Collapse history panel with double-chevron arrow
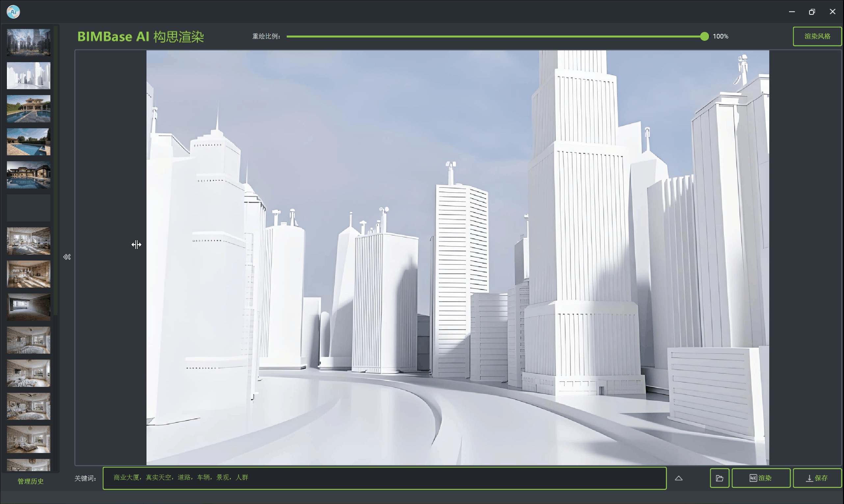Image resolution: width=844 pixels, height=504 pixels. point(67,257)
